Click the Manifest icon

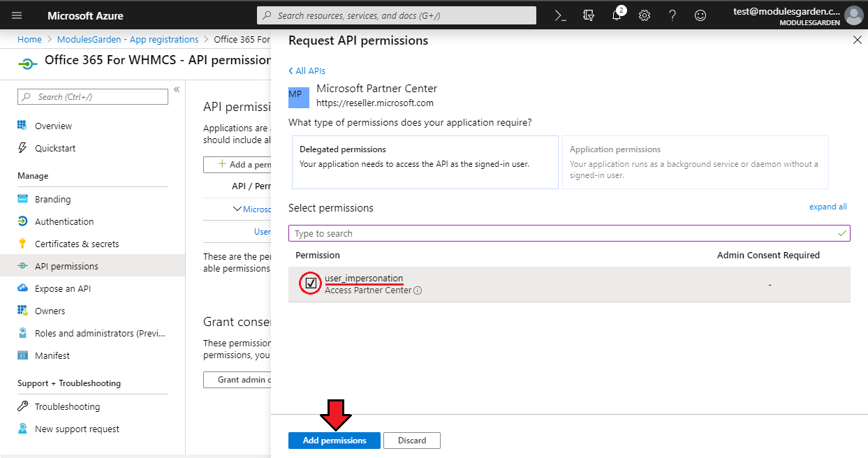[22, 355]
